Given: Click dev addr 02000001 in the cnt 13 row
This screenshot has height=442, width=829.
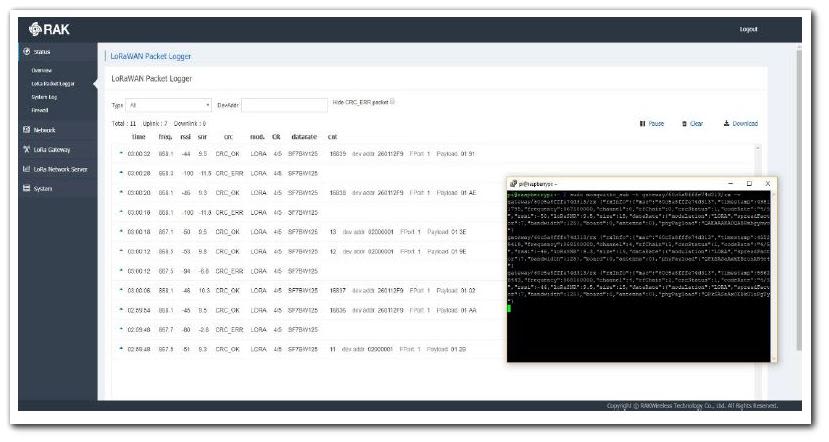Looking at the screenshot, I should click(381, 232).
